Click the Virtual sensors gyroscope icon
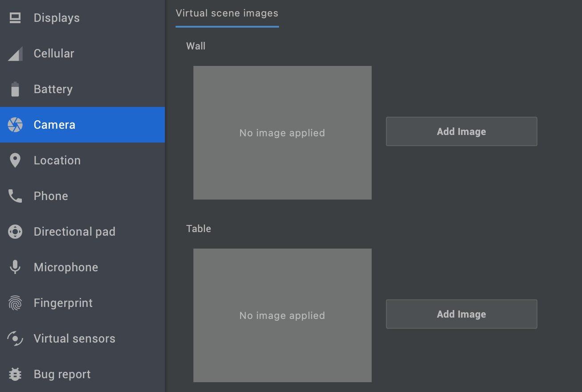 point(15,339)
